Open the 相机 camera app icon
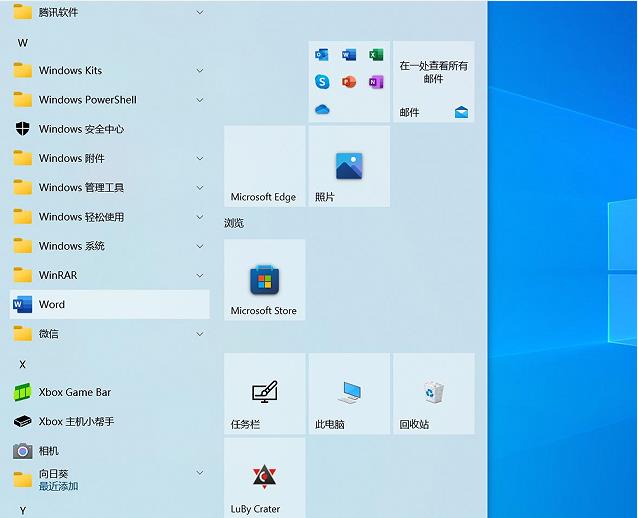Screen dimensions: 638x518 pyautogui.click(x=22, y=451)
